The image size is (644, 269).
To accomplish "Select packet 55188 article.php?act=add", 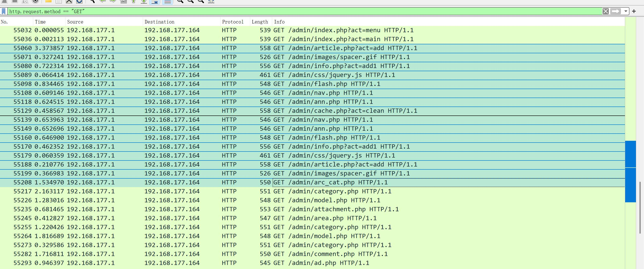I will (x=312, y=165).
